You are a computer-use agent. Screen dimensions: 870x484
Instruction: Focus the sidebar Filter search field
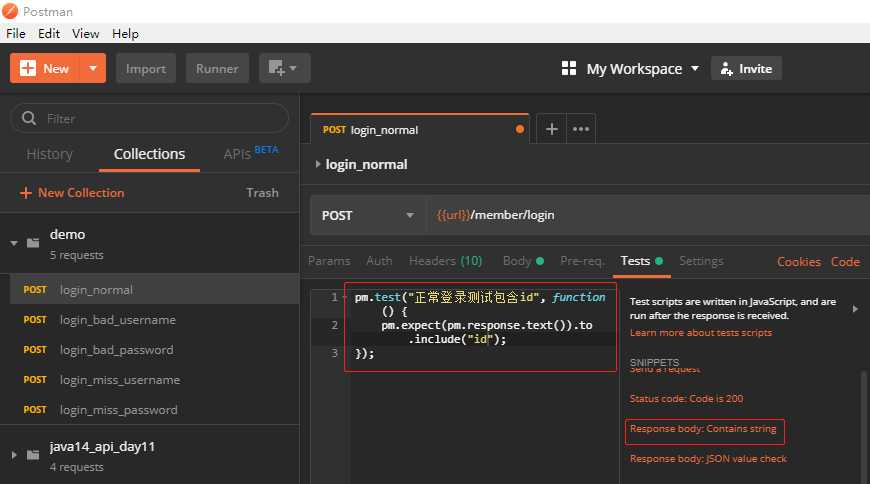[x=149, y=118]
